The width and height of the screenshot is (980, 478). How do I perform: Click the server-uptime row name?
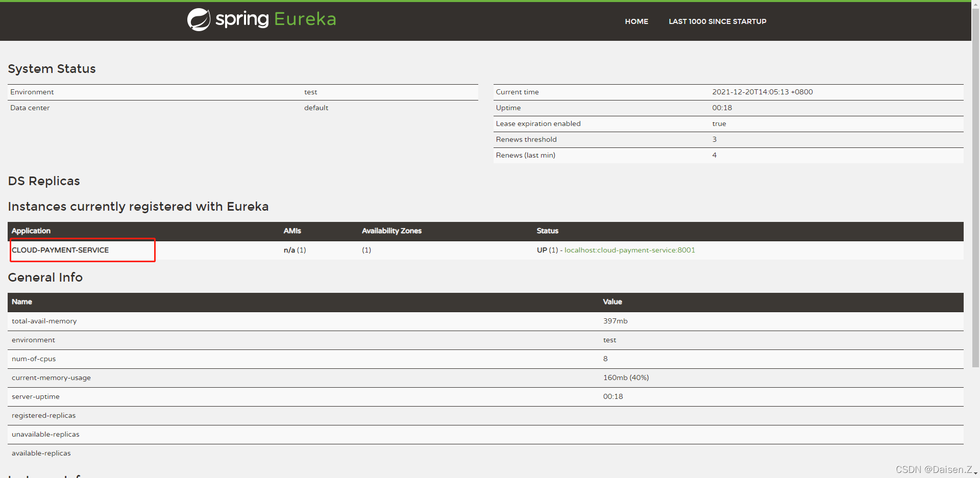pos(35,396)
